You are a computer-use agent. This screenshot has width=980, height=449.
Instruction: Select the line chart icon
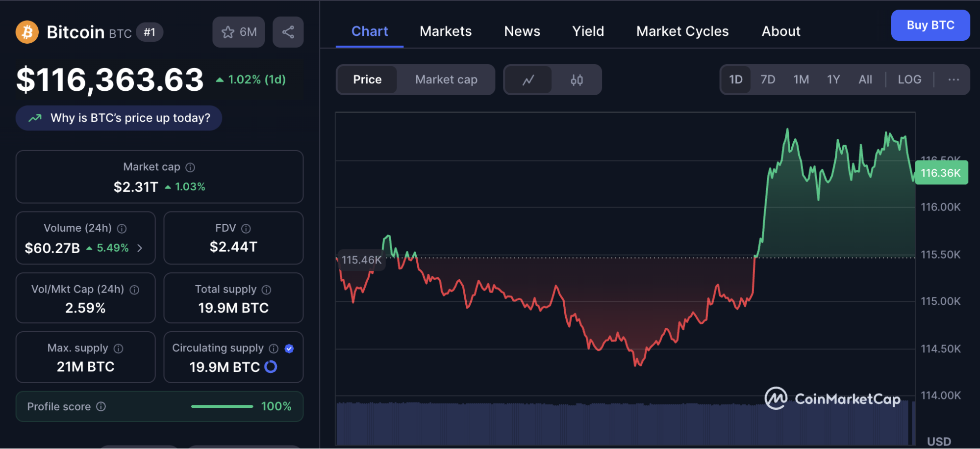[x=528, y=79]
